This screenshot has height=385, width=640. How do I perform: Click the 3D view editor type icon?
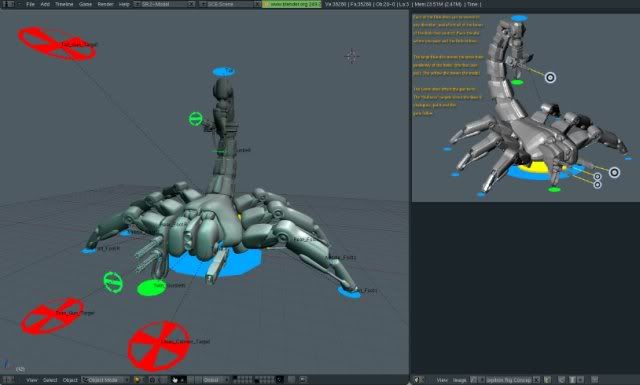(8, 380)
